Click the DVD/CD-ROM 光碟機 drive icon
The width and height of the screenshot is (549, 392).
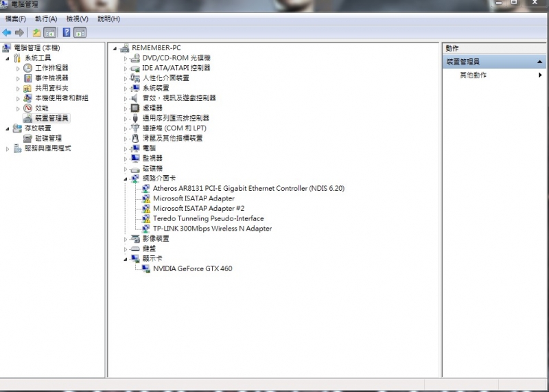[135, 58]
